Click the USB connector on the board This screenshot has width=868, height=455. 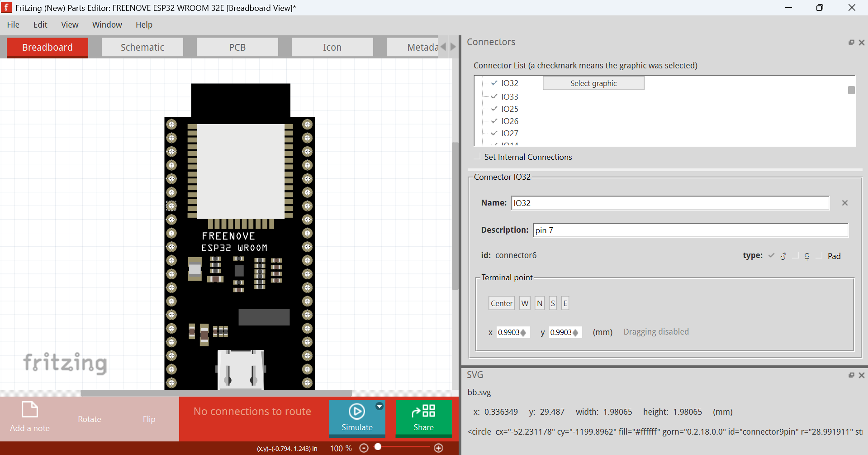[241, 369]
